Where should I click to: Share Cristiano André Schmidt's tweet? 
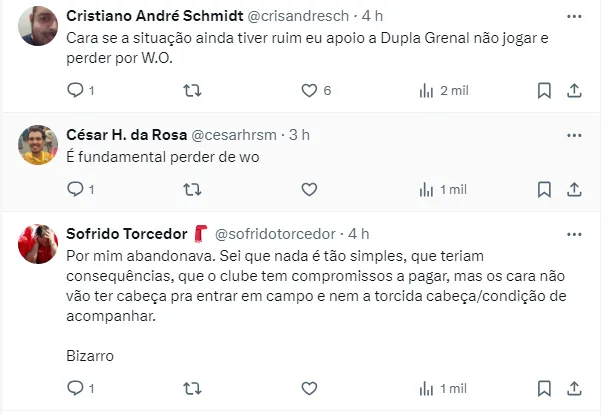[575, 90]
